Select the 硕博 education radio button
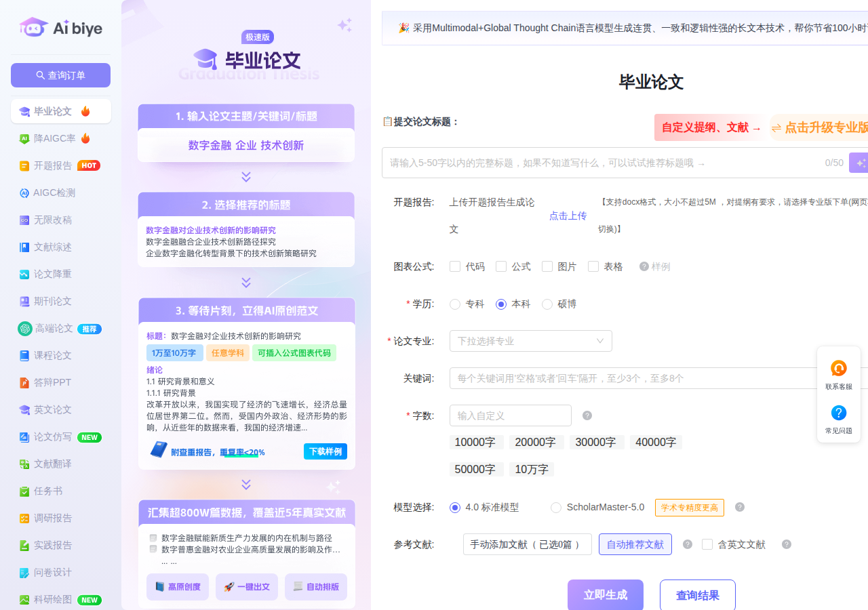 coord(547,304)
